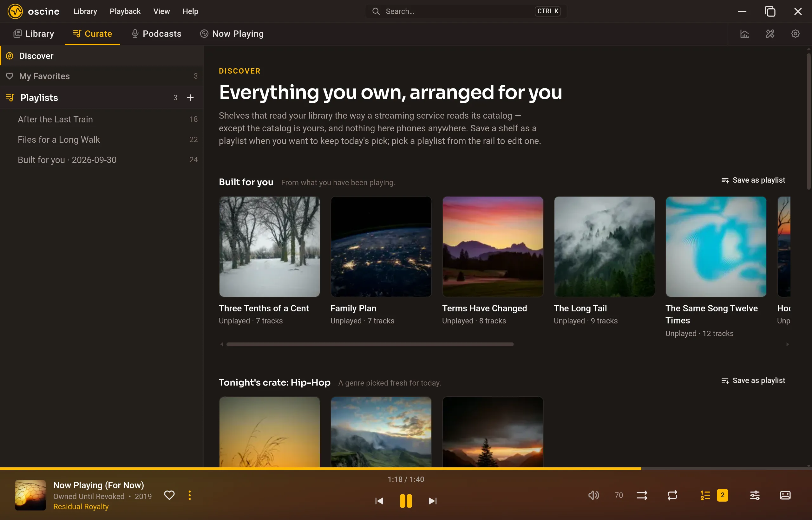Viewport: 812px width, 520px height.
Task: Open the After the Last Train playlist
Action: [x=102, y=119]
